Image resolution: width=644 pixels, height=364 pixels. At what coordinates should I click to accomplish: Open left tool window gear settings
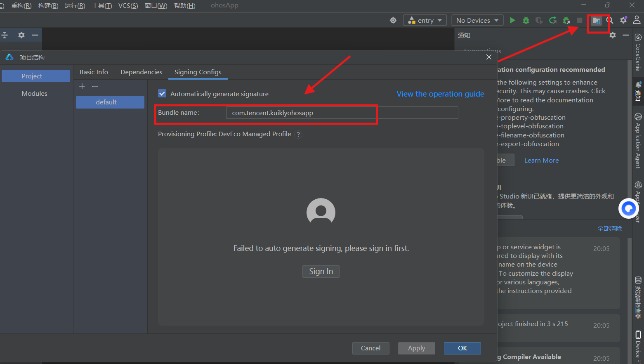[21, 35]
